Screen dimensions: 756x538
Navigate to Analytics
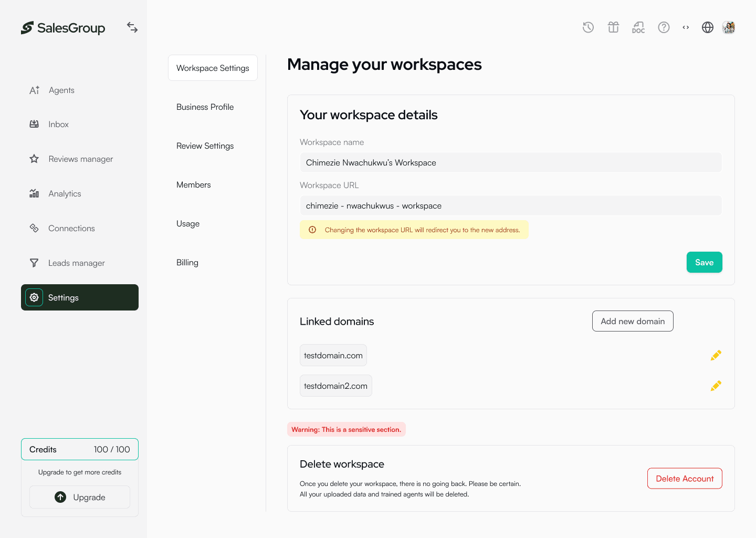tap(80, 193)
